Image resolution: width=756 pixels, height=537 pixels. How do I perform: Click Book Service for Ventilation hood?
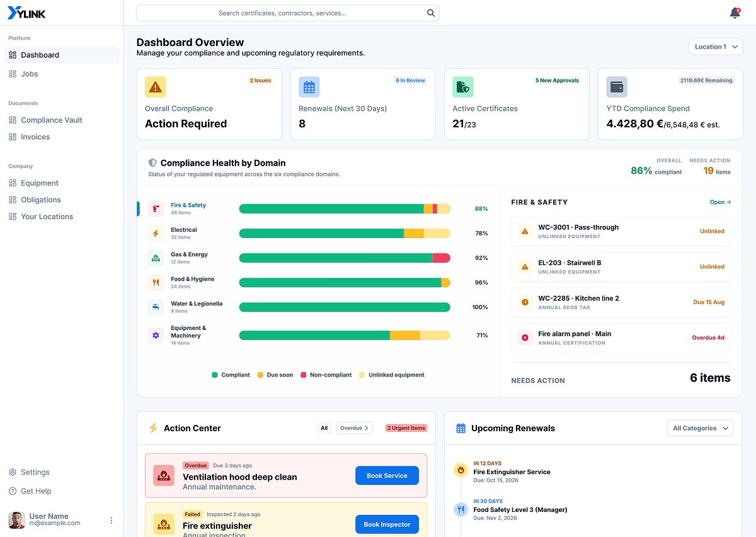(387, 476)
